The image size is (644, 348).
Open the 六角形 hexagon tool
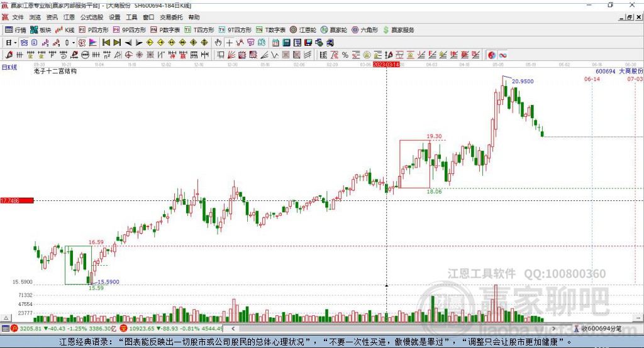(x=365, y=30)
